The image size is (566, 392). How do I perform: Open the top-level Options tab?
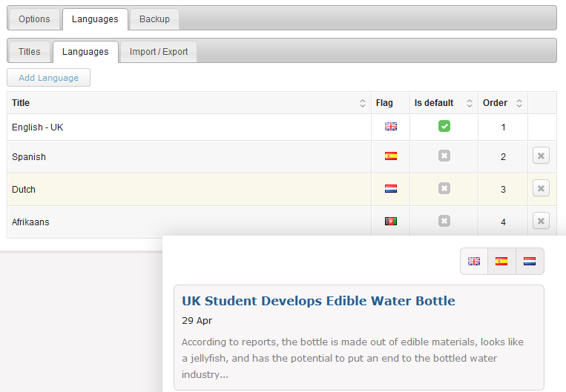tap(34, 19)
